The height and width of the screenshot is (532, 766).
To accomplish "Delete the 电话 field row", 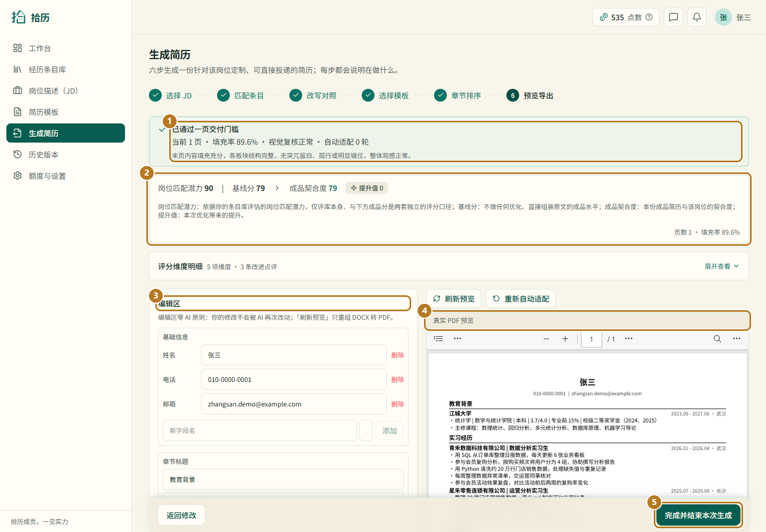I will (397, 379).
